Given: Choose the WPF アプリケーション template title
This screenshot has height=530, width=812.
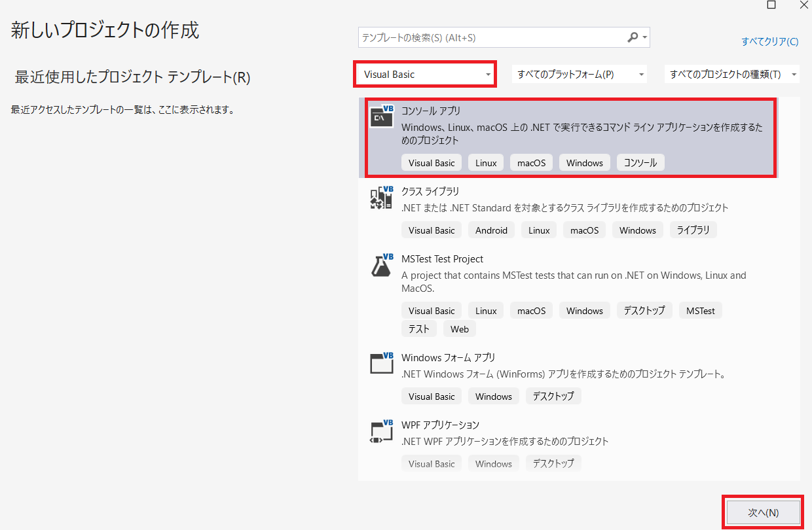Looking at the screenshot, I should pyautogui.click(x=440, y=425).
